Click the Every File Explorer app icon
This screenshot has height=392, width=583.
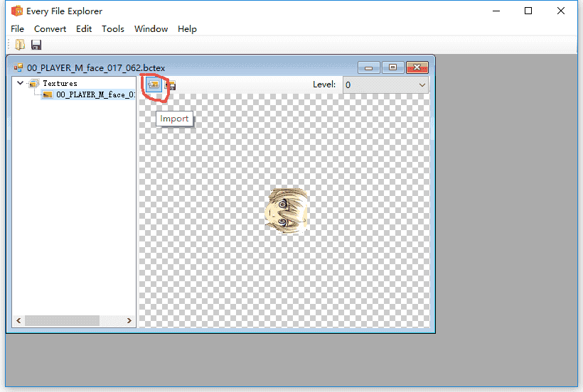(17, 11)
